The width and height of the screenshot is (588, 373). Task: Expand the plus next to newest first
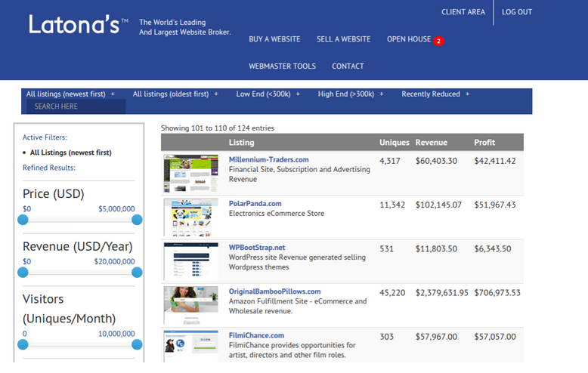[113, 94]
